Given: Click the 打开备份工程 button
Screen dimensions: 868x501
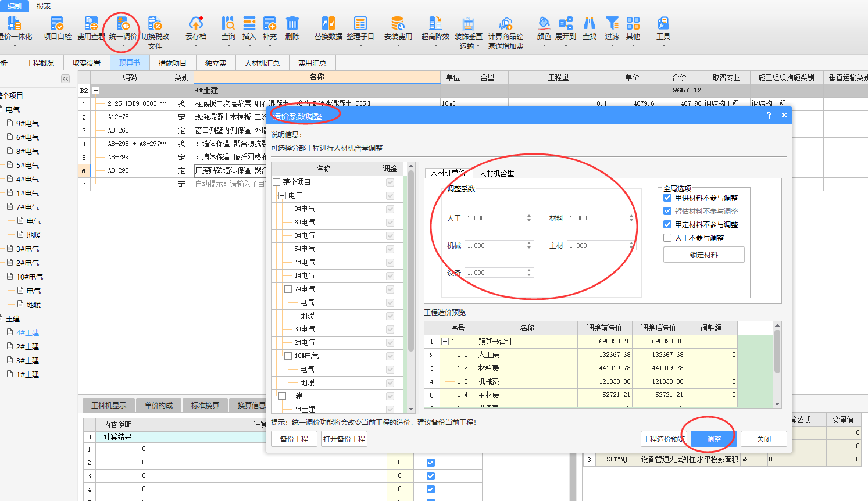Looking at the screenshot, I should pos(344,439).
